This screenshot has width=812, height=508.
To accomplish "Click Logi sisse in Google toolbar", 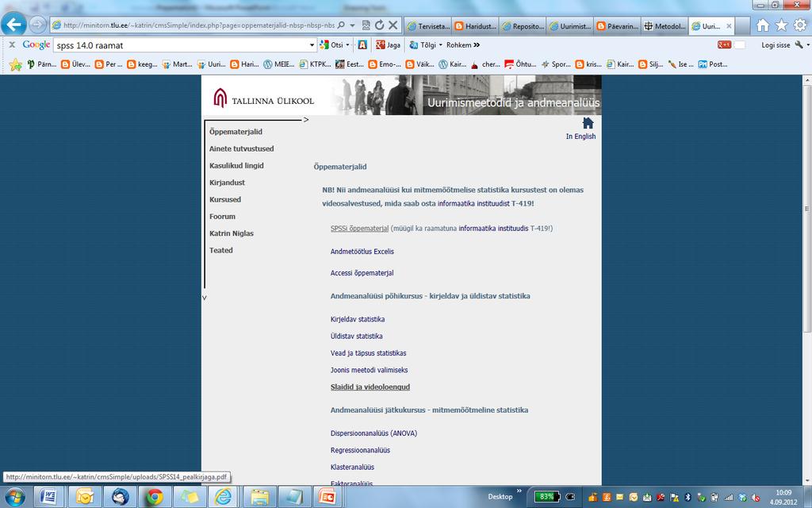I will (x=776, y=45).
